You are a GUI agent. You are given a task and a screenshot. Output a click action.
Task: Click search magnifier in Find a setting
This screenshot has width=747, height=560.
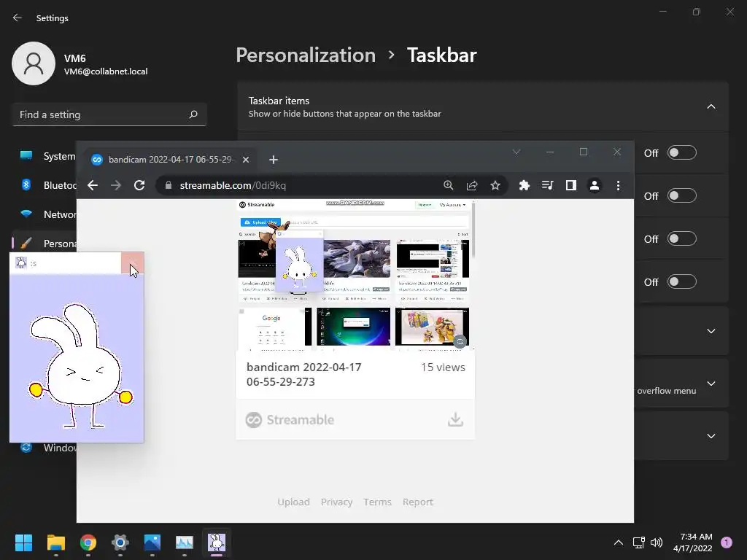coord(193,114)
